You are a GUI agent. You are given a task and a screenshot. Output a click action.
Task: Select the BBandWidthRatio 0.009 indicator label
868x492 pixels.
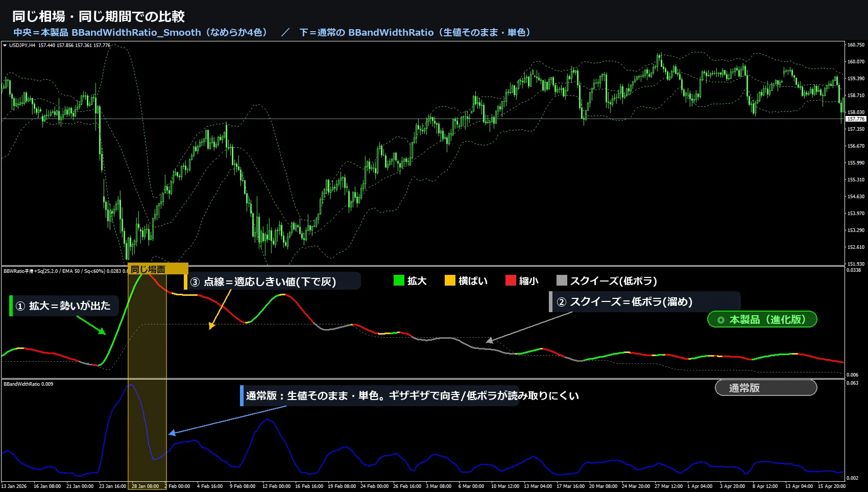[x=29, y=384]
